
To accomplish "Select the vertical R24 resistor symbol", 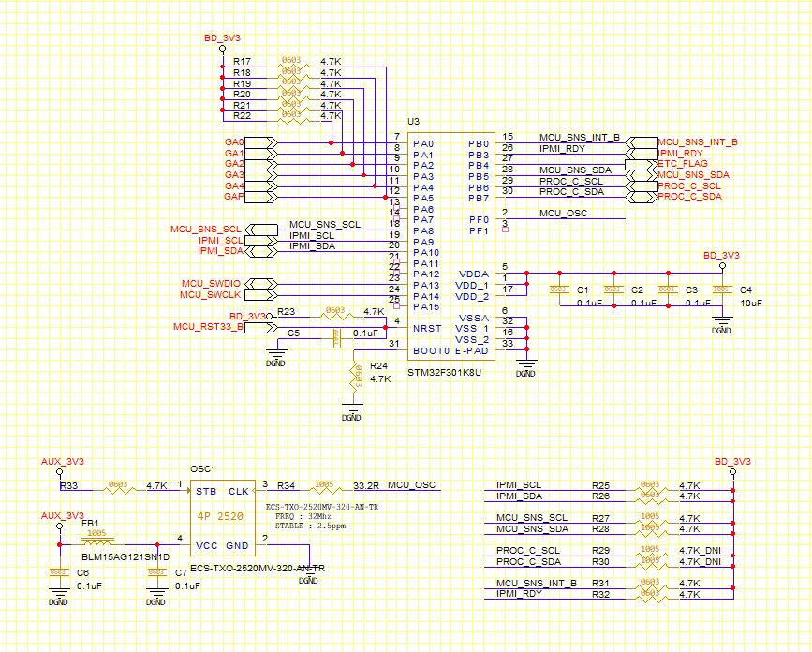I will pos(355,376).
